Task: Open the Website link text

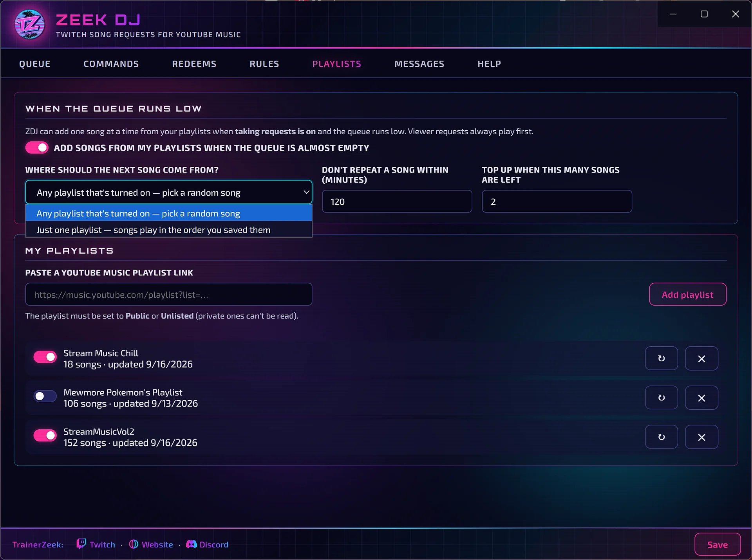Action: [157, 544]
